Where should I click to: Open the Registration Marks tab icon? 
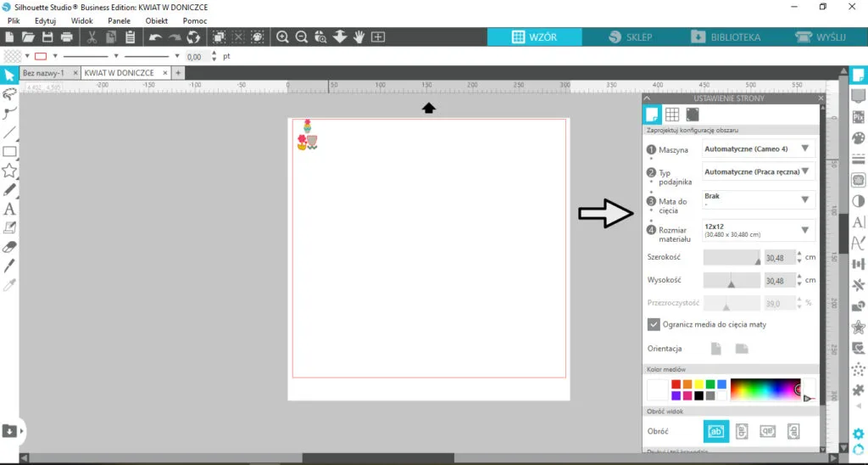click(692, 115)
